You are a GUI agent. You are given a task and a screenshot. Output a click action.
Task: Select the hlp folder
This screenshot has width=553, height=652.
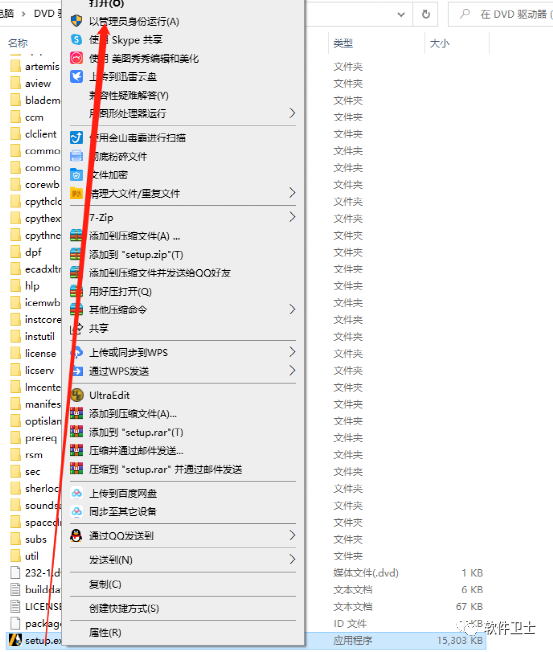coord(26,286)
